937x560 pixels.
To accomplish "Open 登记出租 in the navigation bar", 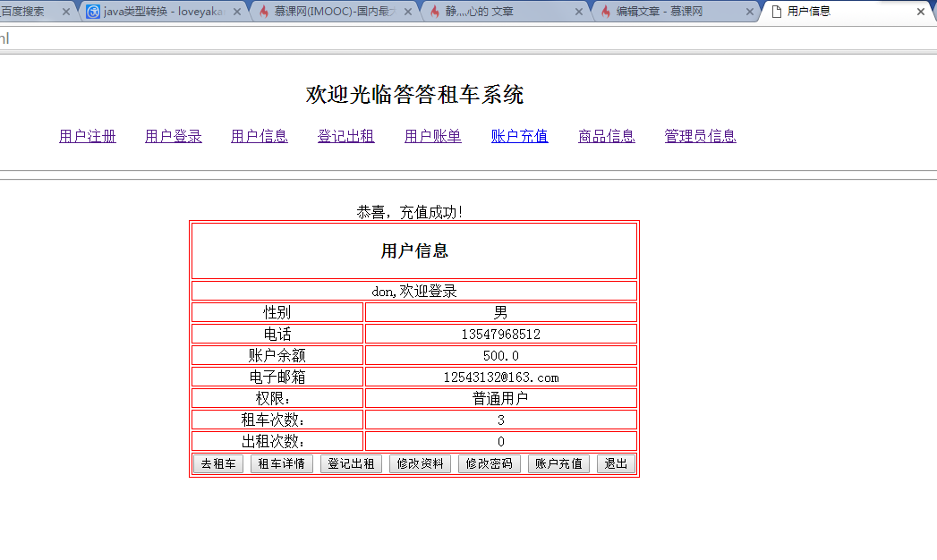I will [x=346, y=136].
